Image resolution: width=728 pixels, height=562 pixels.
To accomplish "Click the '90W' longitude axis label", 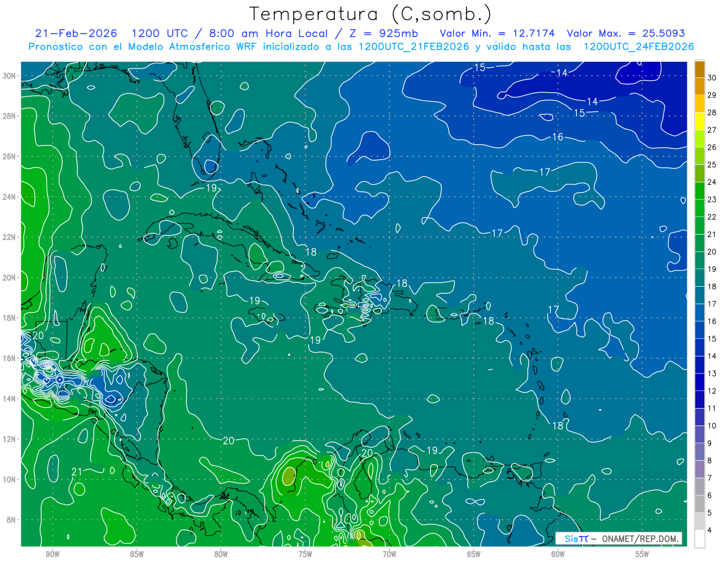I will click(x=52, y=554).
